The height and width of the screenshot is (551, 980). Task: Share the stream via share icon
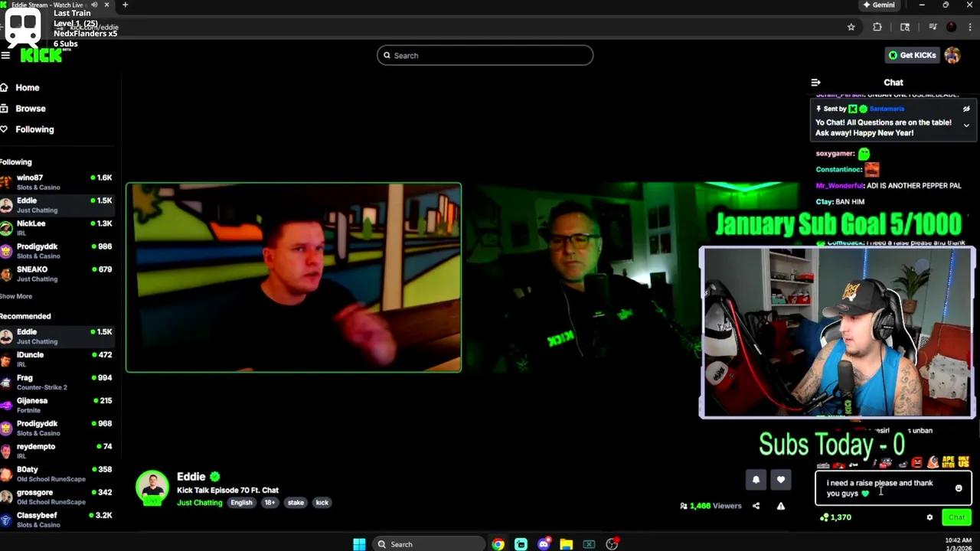pyautogui.click(x=756, y=506)
